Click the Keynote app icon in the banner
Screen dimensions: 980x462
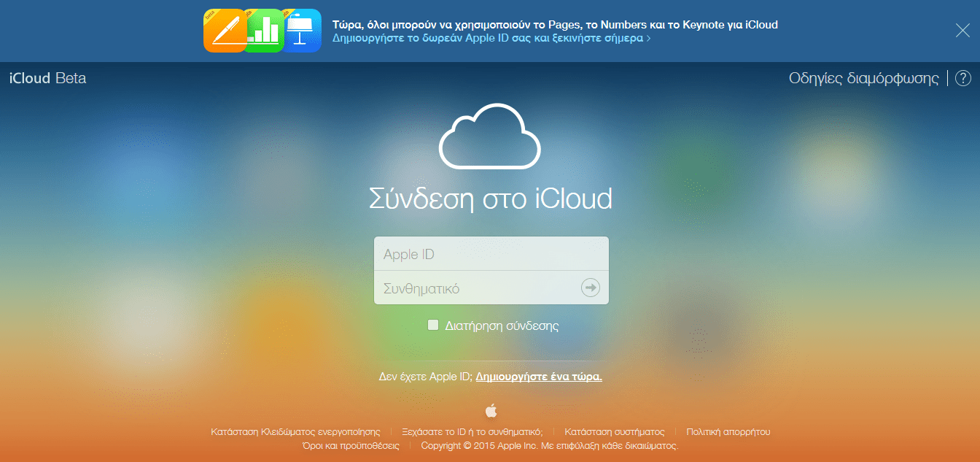302,31
